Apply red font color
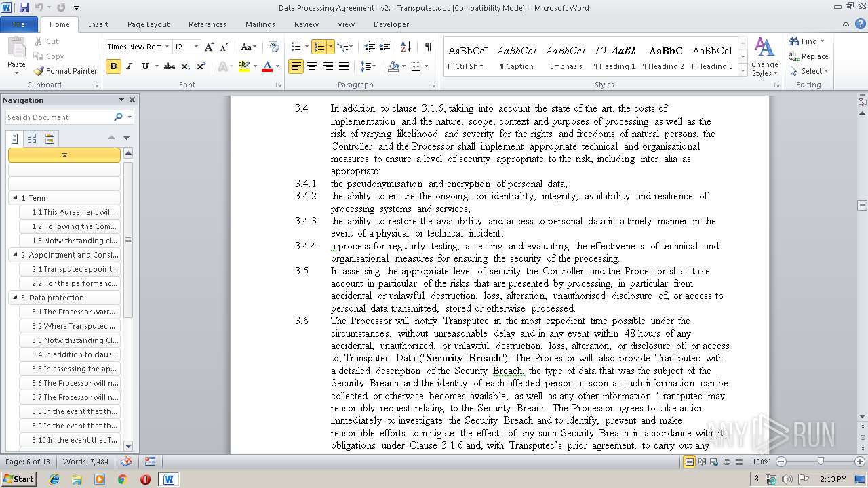 pyautogui.click(x=267, y=66)
